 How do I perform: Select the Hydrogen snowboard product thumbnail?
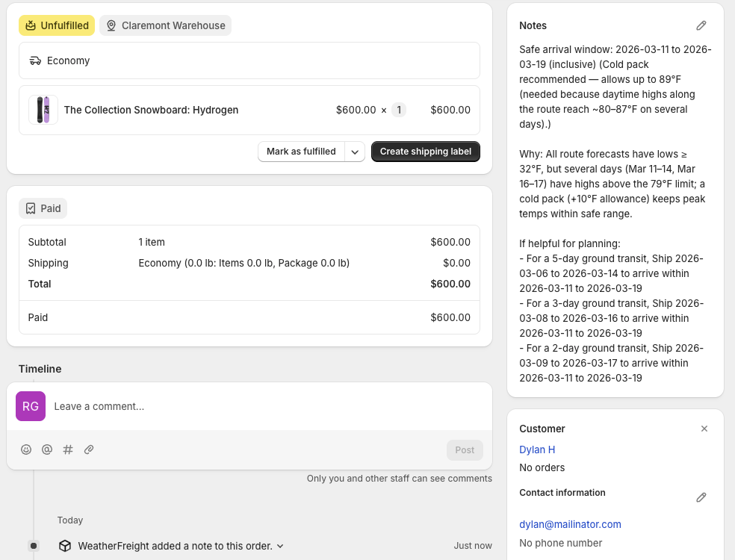(x=43, y=109)
